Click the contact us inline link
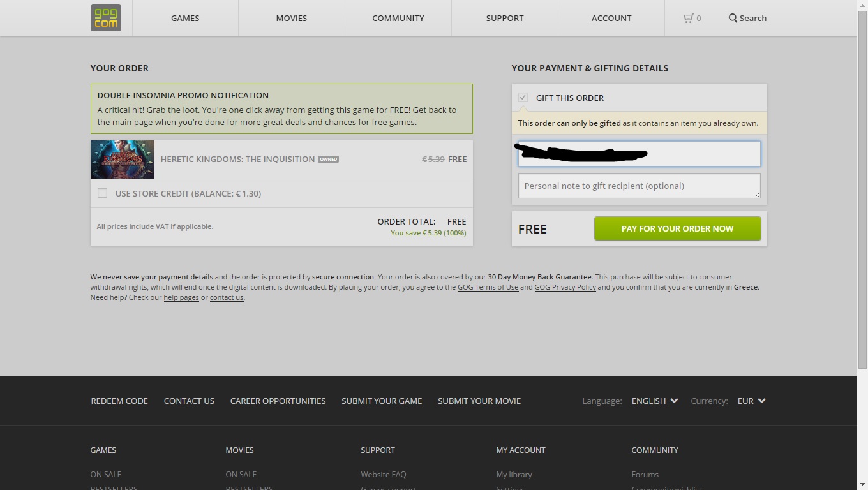 (x=227, y=297)
